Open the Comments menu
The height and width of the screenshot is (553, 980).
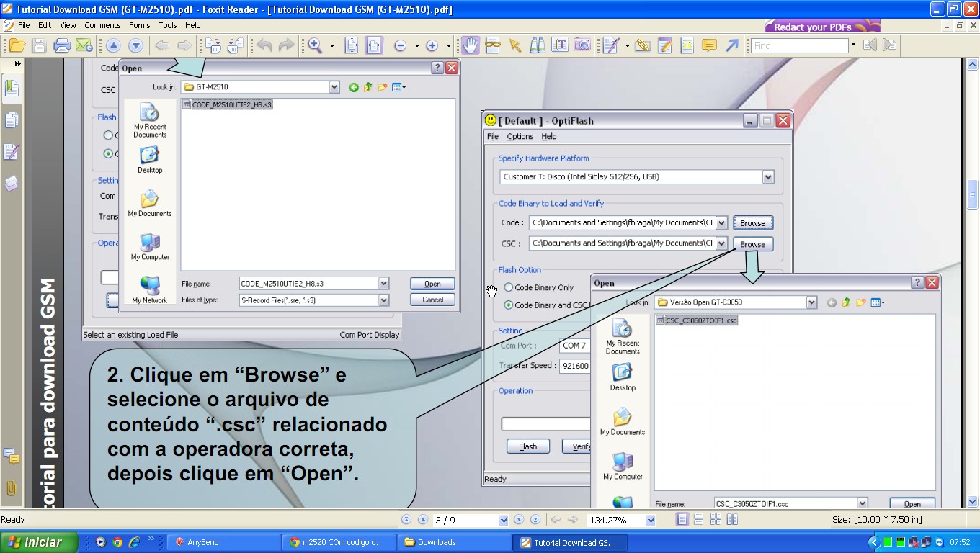pyautogui.click(x=102, y=25)
